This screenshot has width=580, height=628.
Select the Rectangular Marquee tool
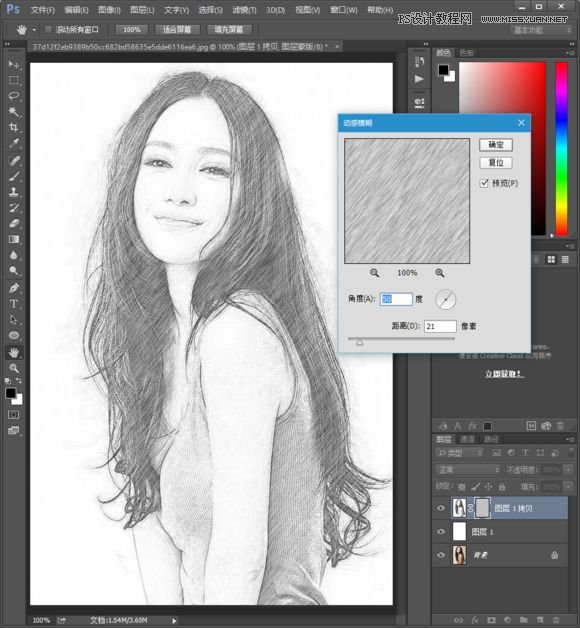14,80
